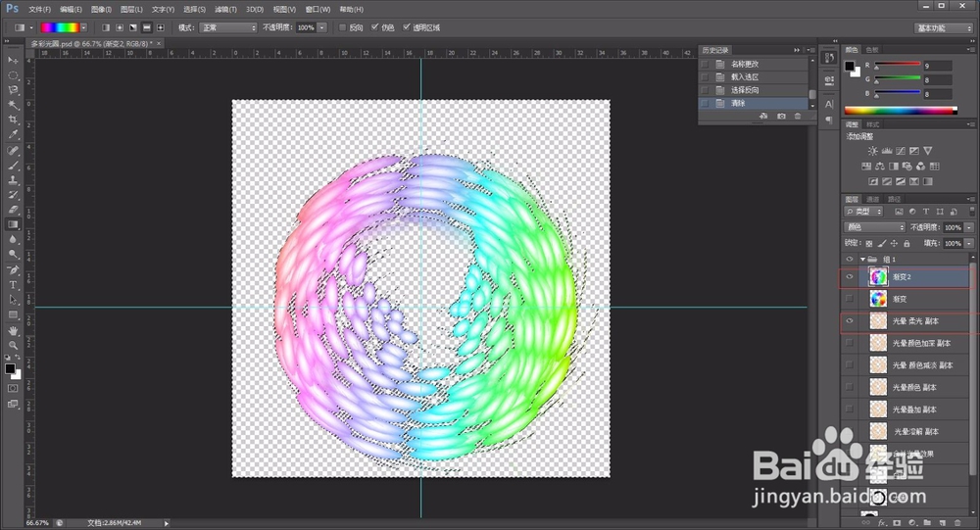Viewport: 980px width, 530px height.
Task: Click the foreground color swatch in toolbox
Action: pyautogui.click(x=10, y=368)
